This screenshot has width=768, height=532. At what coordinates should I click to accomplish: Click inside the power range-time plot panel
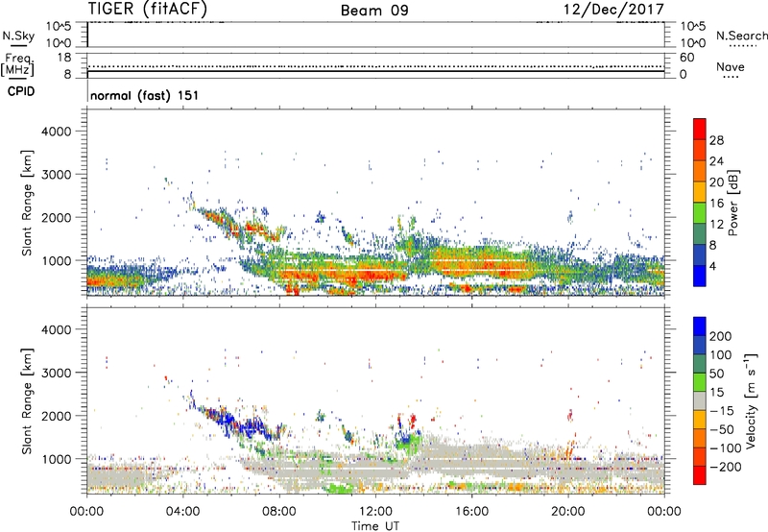tap(375, 203)
